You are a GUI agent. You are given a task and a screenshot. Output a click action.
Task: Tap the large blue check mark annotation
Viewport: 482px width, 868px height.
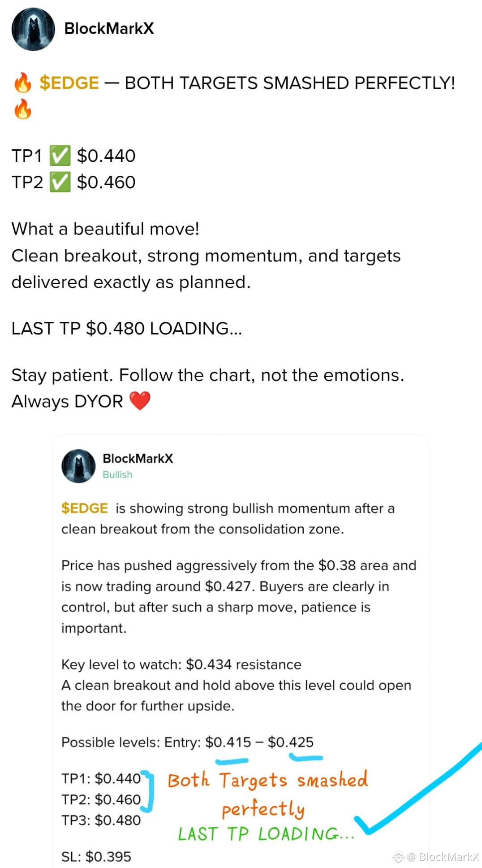[x=417, y=789]
